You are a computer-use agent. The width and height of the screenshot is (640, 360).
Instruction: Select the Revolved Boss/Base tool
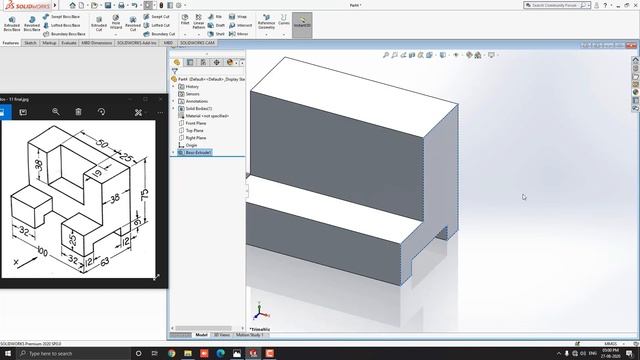(x=32, y=24)
